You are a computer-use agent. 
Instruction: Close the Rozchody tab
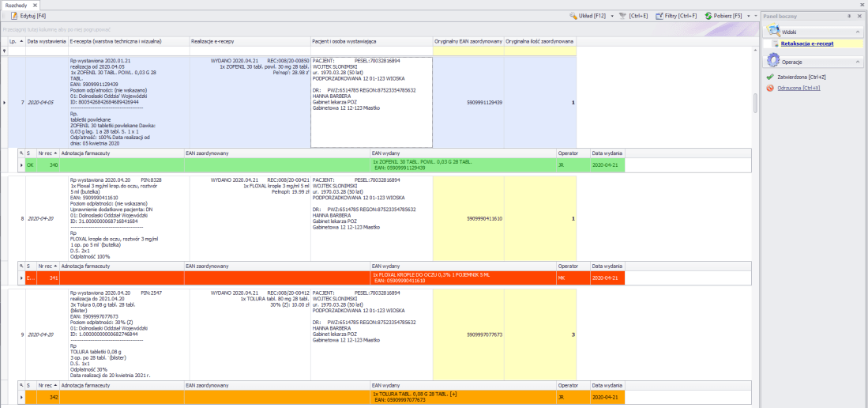click(35, 6)
